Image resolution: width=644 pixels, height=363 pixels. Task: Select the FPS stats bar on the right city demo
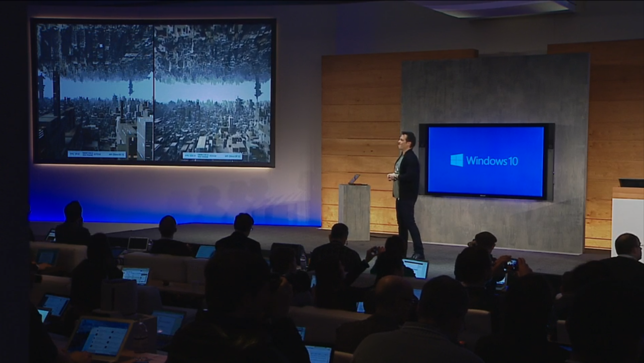212,156
